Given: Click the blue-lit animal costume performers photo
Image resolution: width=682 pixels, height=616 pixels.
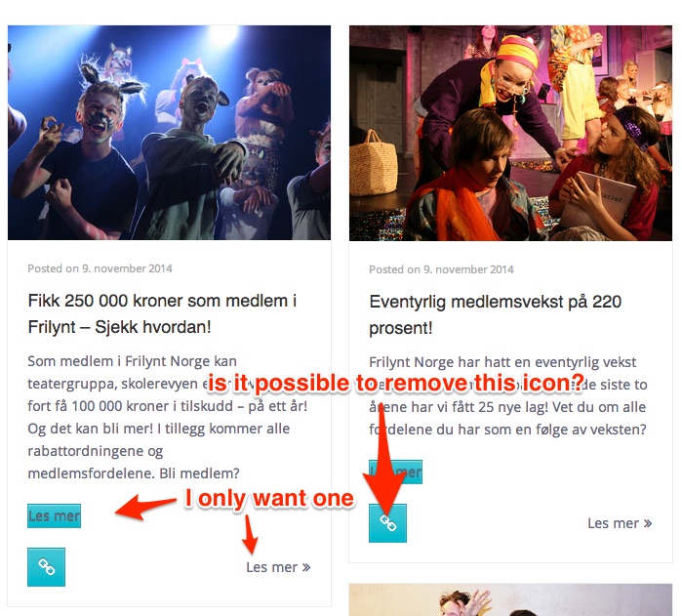Looking at the screenshot, I should [169, 133].
